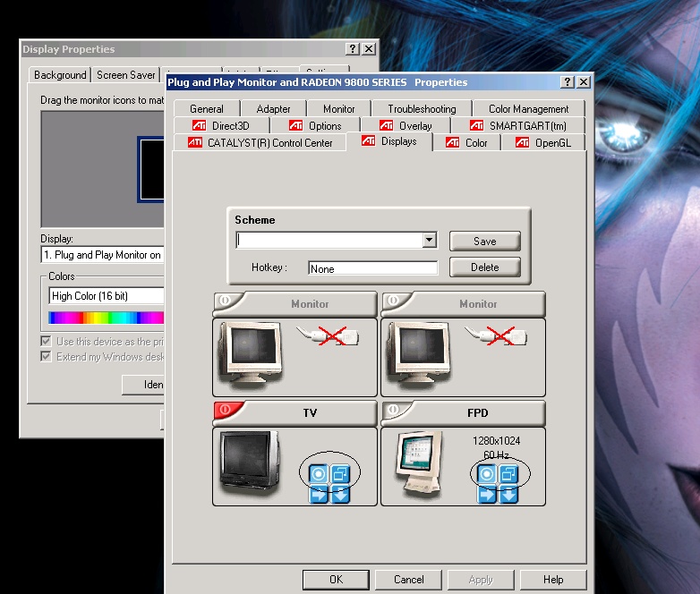Switch to the ATI Color tab
The width and height of the screenshot is (700, 594).
(x=466, y=143)
